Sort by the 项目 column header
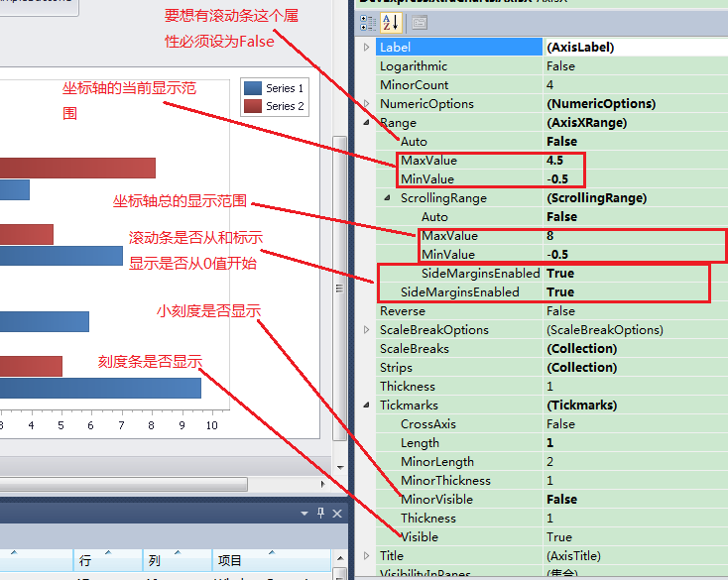 [272, 560]
